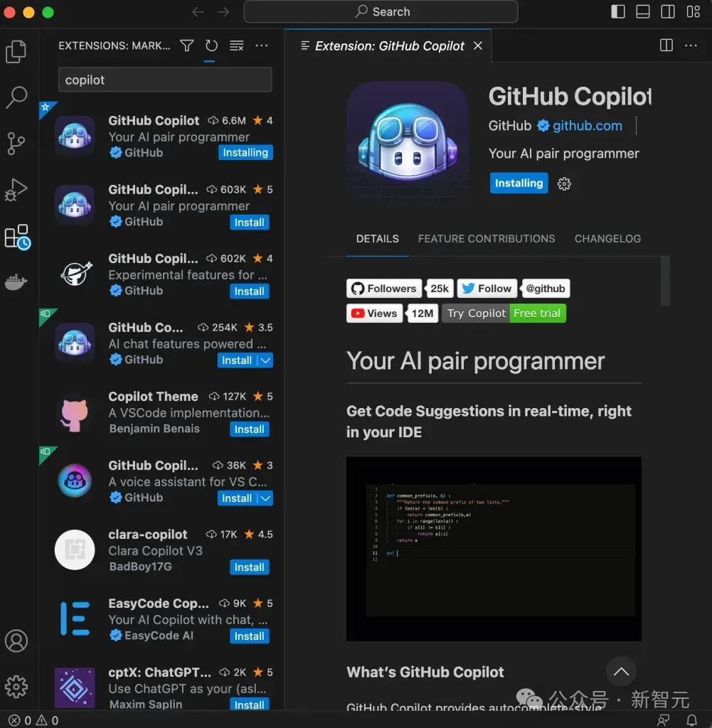Open Install dropdown for AI chat extension
This screenshot has width=712, height=728.
pyautogui.click(x=265, y=360)
